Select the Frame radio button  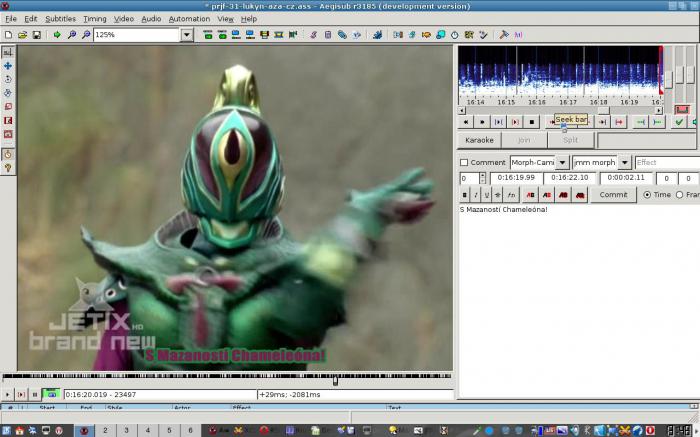(x=679, y=195)
